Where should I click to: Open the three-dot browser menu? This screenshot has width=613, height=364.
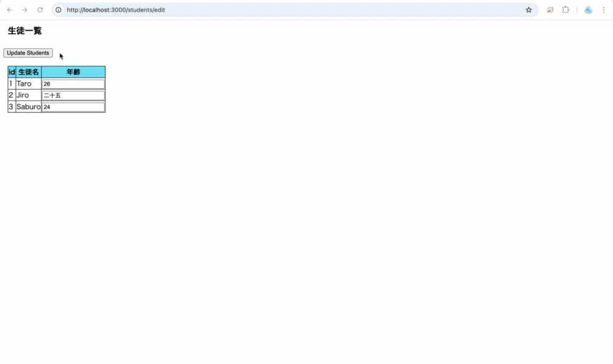click(604, 10)
